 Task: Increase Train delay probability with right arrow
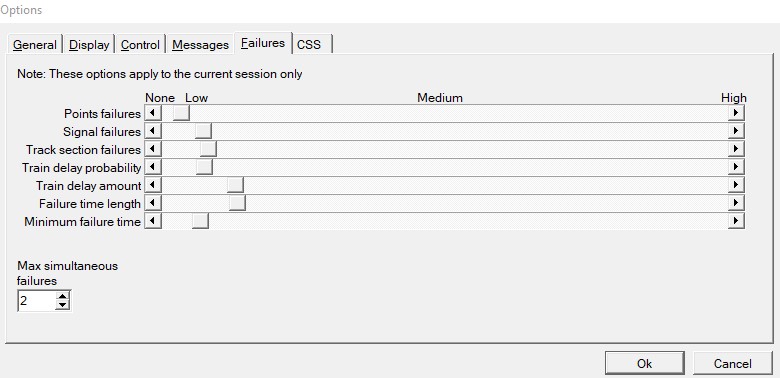(736, 167)
